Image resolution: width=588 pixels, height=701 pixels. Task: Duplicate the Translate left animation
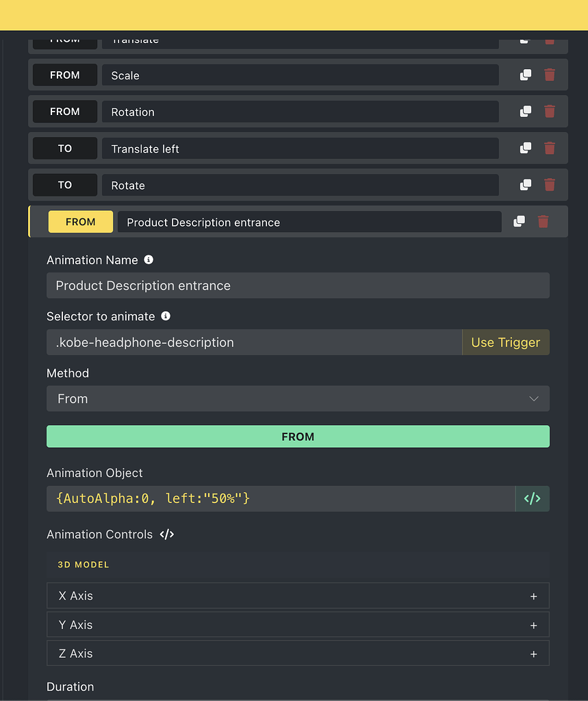click(525, 148)
